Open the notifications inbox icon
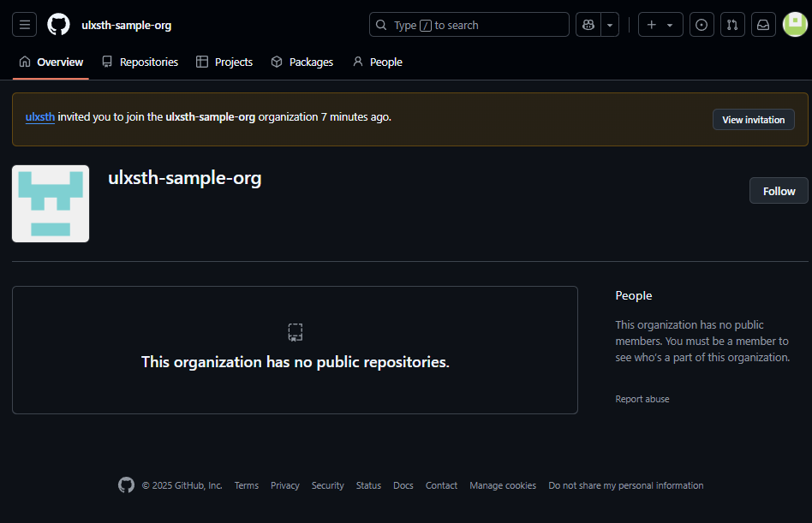 (763, 25)
